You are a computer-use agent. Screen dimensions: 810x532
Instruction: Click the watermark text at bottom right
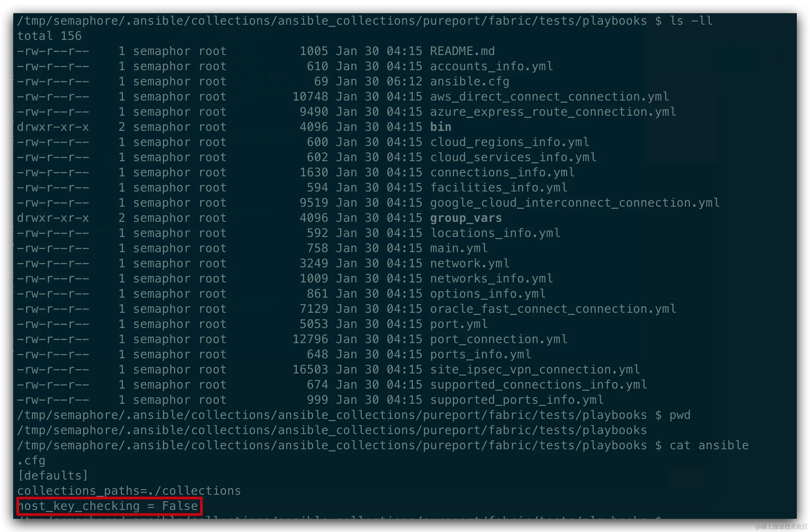click(x=780, y=526)
